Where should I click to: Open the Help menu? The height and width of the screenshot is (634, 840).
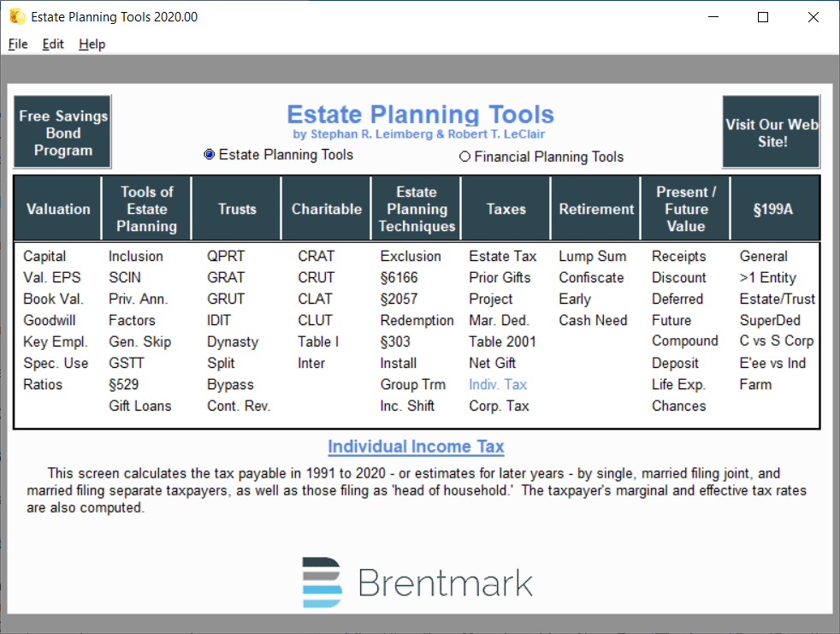[92, 44]
